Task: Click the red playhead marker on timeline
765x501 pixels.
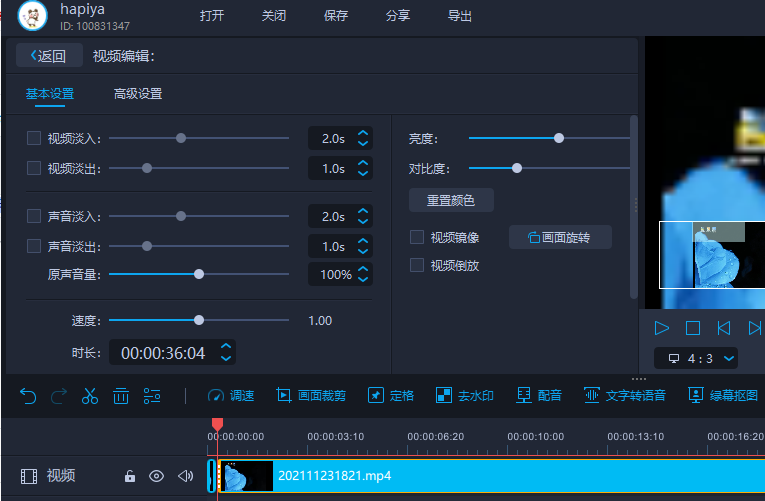Action: [x=218, y=424]
